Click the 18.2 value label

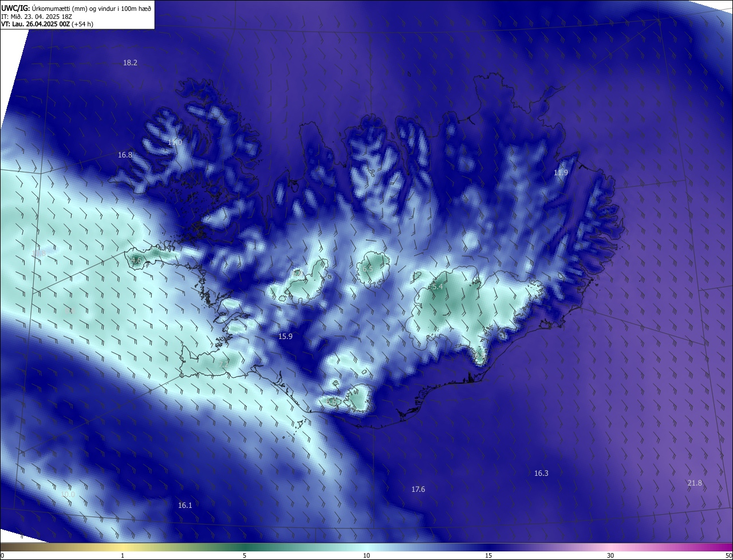[130, 62]
